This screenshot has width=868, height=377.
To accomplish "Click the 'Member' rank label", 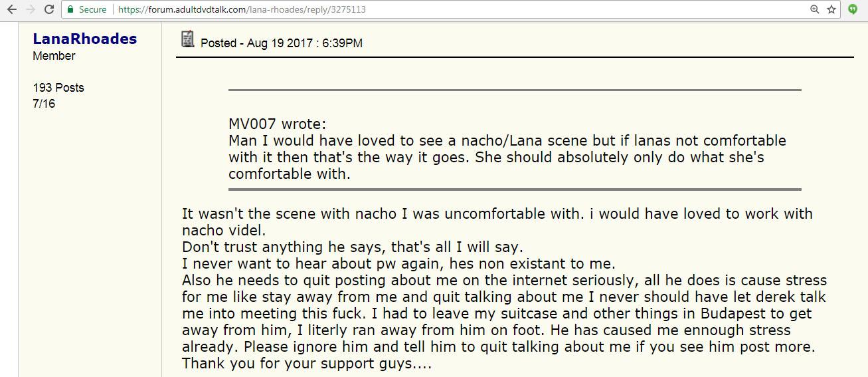I will point(54,56).
